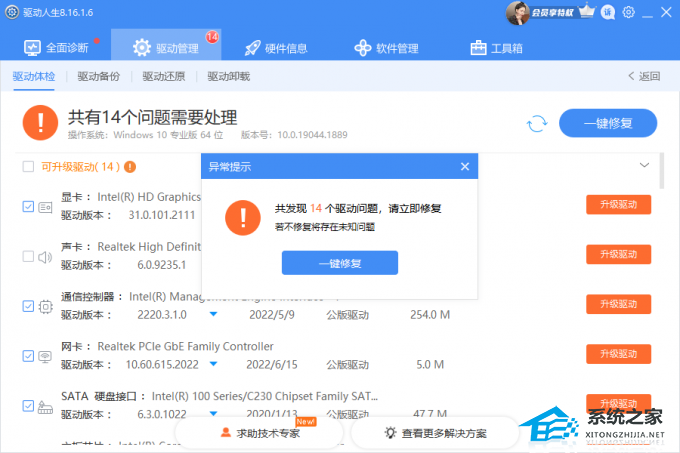The image size is (680, 453).
Task: Click the 显卡 graphics card device icon
Action: click(x=46, y=207)
